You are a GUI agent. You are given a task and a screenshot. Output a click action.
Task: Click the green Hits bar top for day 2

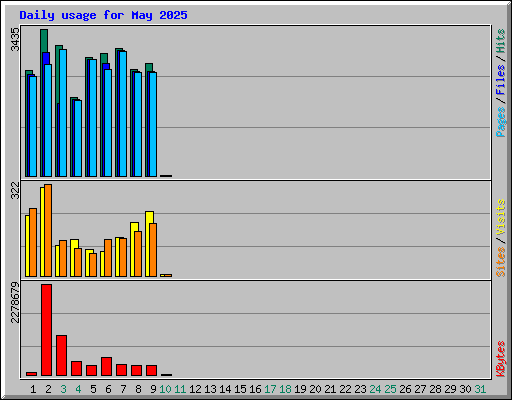coord(44,40)
